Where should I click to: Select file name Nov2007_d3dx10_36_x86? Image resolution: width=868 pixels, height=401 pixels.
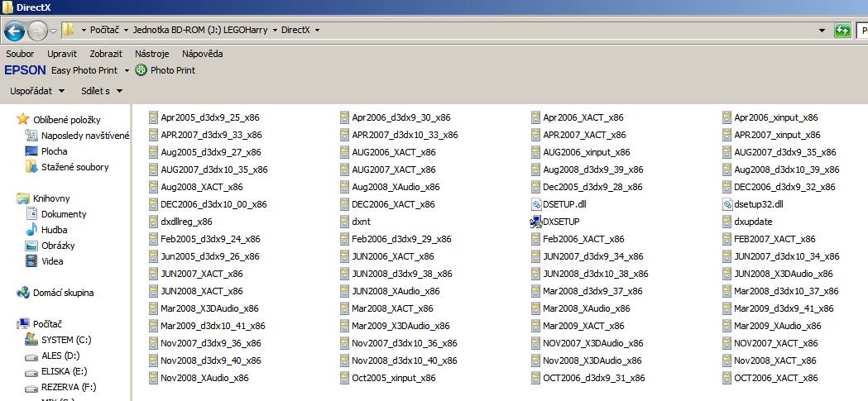pos(405,343)
